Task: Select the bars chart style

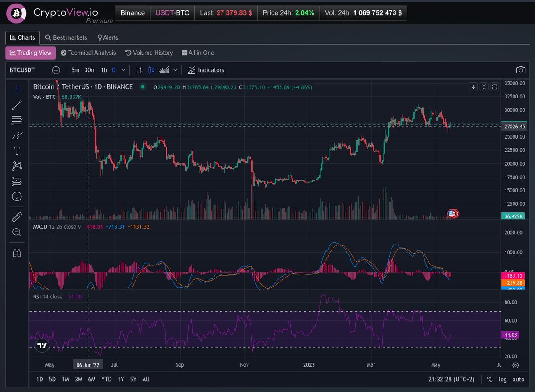Action: [139, 70]
